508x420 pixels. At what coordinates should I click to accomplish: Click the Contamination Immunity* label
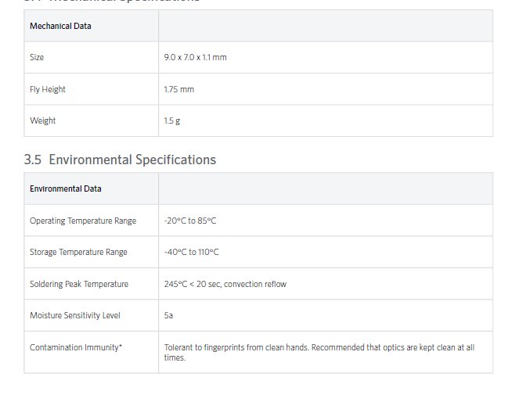[x=76, y=348]
